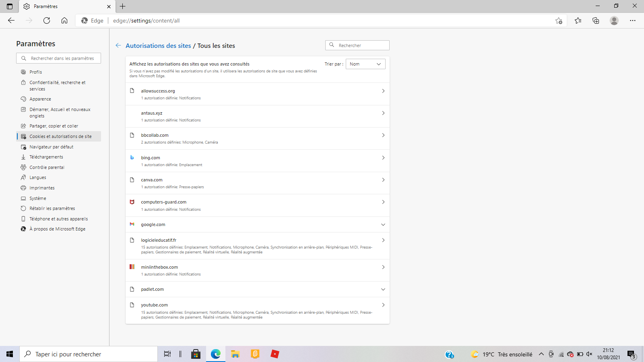The image size is (644, 362).
Task: Go back to the previous page
Action: pyautogui.click(x=11, y=21)
